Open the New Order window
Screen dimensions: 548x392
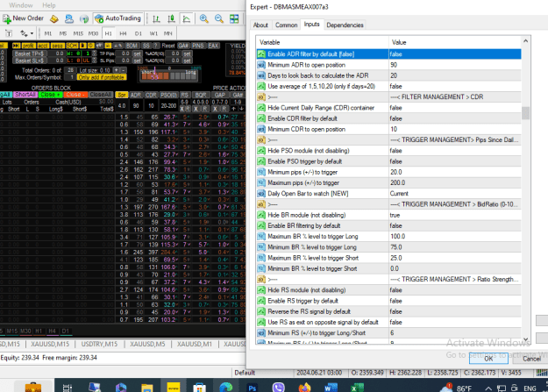[x=23, y=18]
